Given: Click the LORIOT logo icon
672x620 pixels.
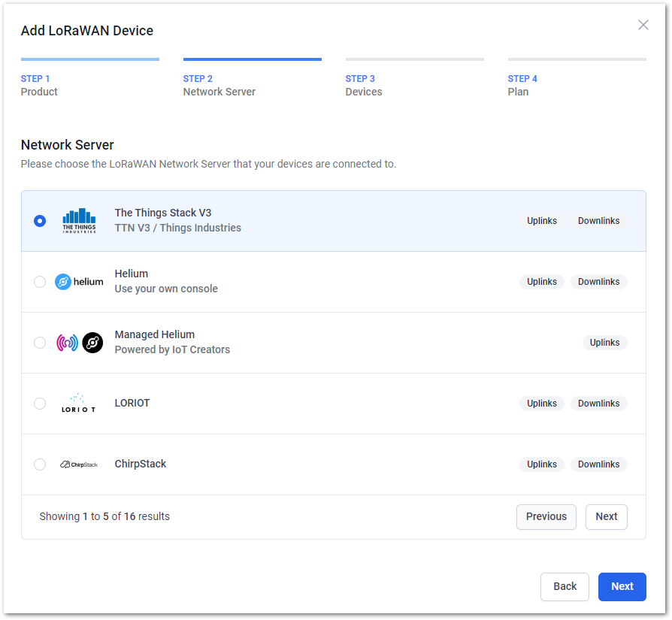Looking at the screenshot, I should [79, 404].
